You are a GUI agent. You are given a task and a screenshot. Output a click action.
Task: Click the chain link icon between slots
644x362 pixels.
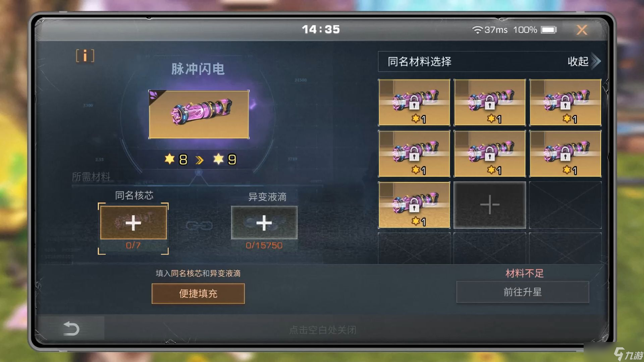(x=199, y=226)
